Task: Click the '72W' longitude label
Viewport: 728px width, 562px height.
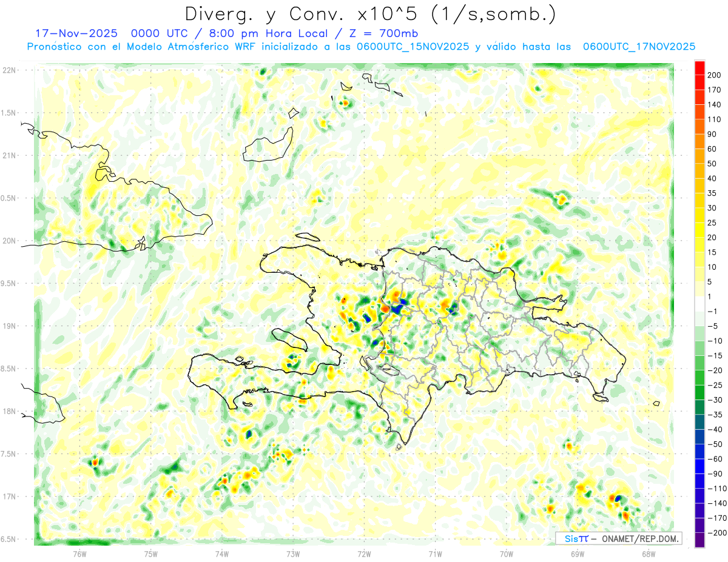Action: click(x=364, y=554)
